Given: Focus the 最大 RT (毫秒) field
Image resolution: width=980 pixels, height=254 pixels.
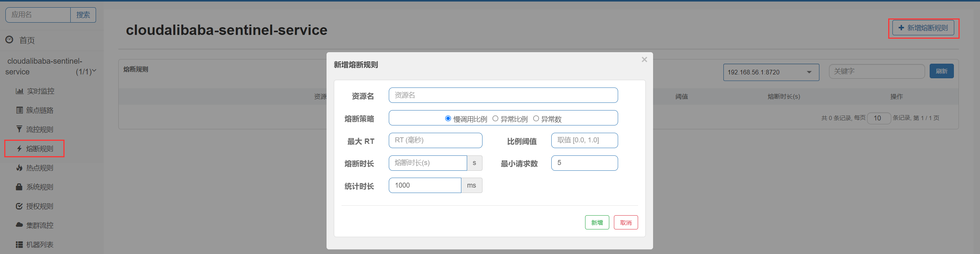Looking at the screenshot, I should click(x=436, y=140).
